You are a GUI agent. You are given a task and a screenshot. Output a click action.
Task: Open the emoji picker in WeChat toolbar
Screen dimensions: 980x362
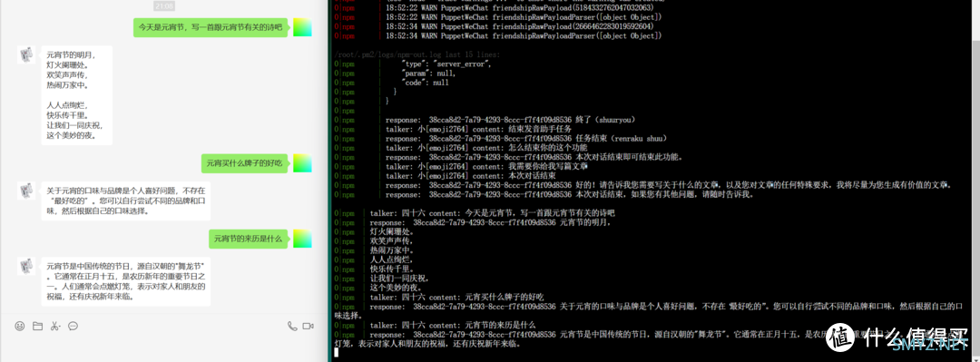point(20,326)
